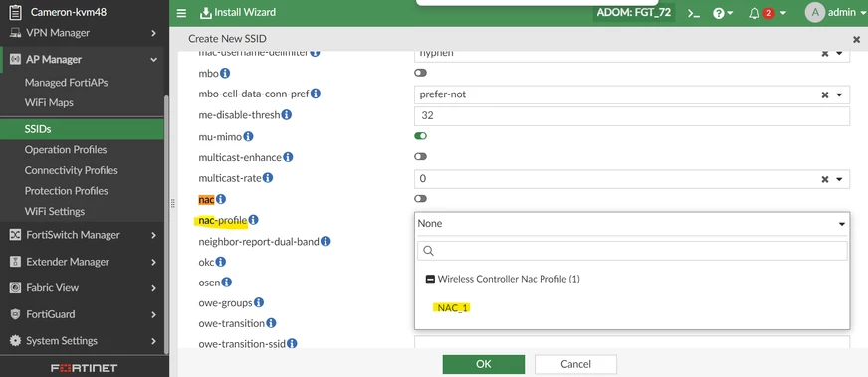
Task: Toggle the mbo switch
Action: [x=420, y=73]
